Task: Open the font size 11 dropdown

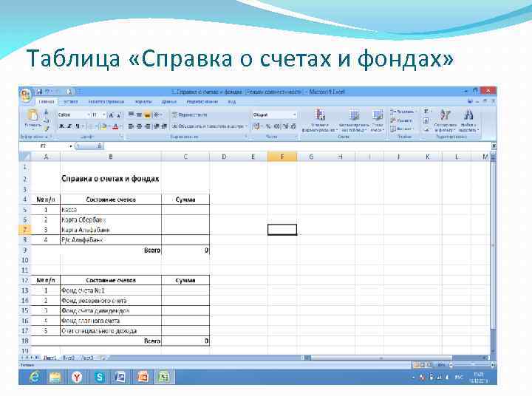Action: 104,115
